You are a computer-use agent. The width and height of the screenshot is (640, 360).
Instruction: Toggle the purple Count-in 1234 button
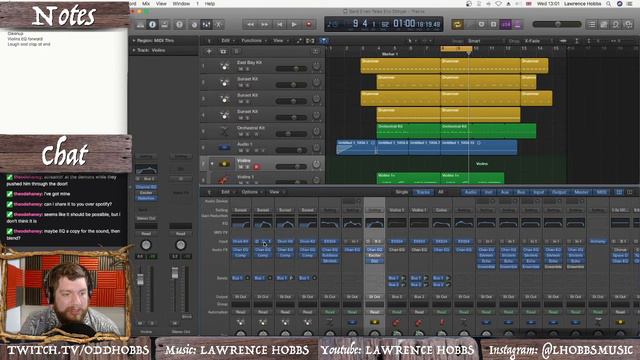tap(506, 24)
